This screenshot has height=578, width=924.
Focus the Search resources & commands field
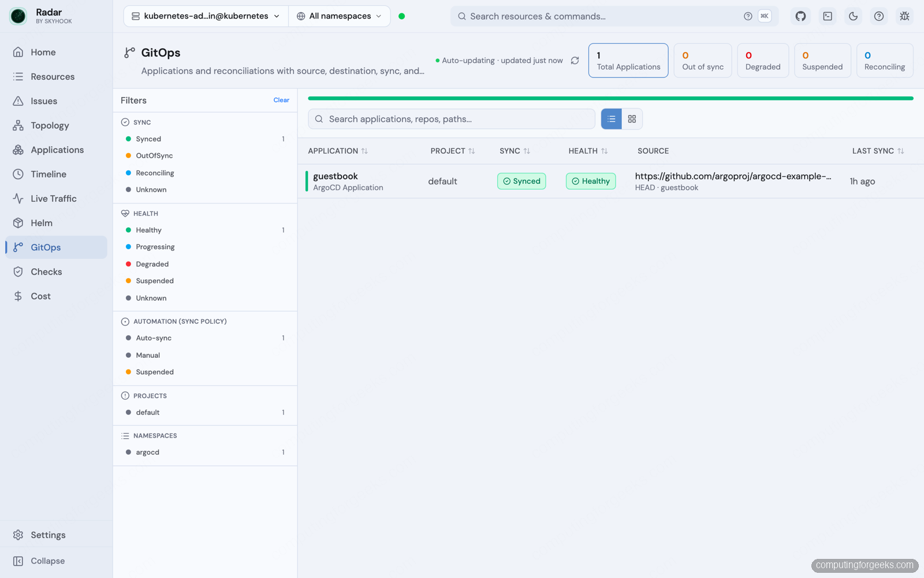pos(614,16)
